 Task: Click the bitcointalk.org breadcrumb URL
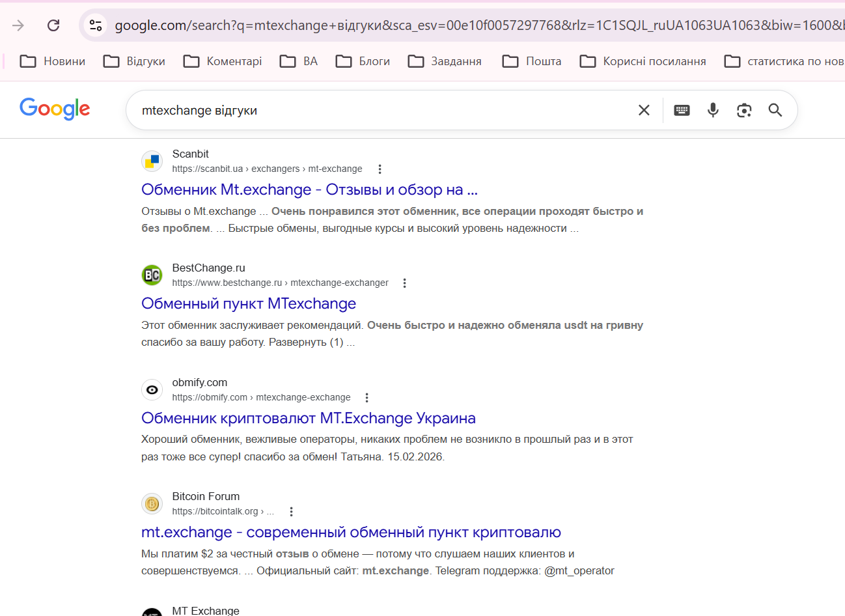pyautogui.click(x=223, y=511)
